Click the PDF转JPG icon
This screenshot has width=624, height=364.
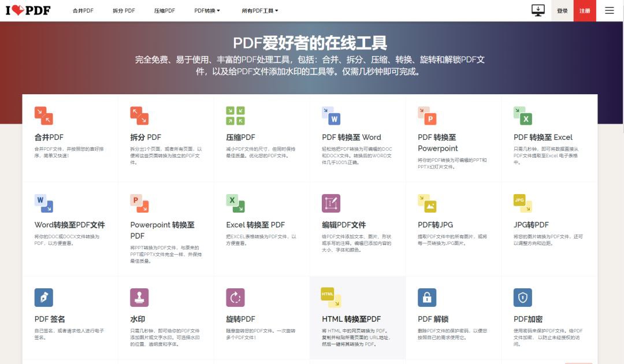(427, 203)
